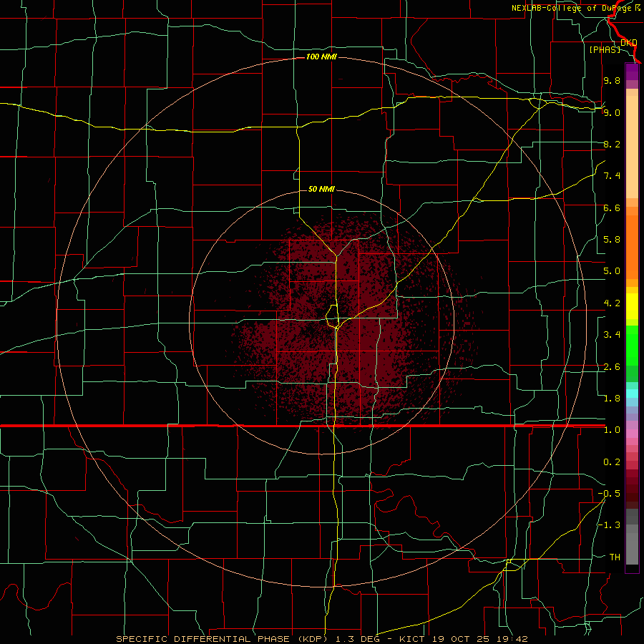Click the -1.3 value on the color scale
Screen dimensions: 644x644
pyautogui.click(x=609, y=525)
